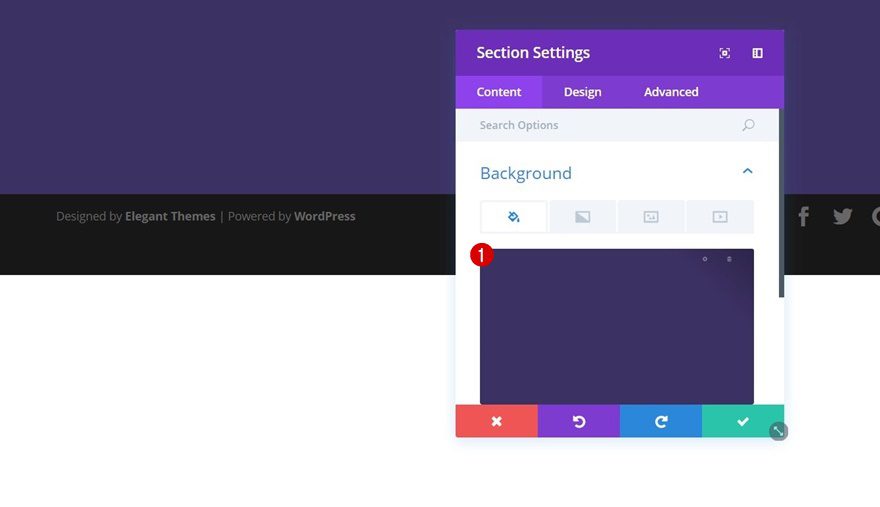
Task: Click the Background section heading
Action: 526,173
